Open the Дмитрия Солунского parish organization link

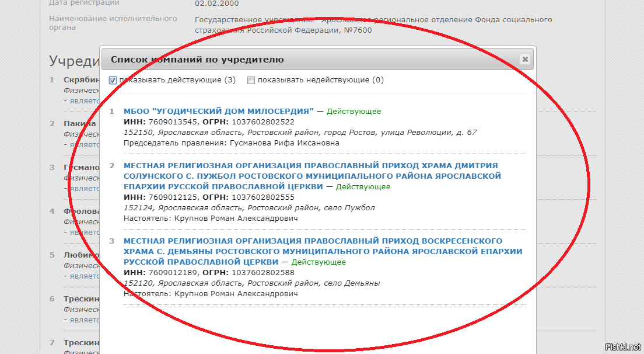(x=312, y=176)
